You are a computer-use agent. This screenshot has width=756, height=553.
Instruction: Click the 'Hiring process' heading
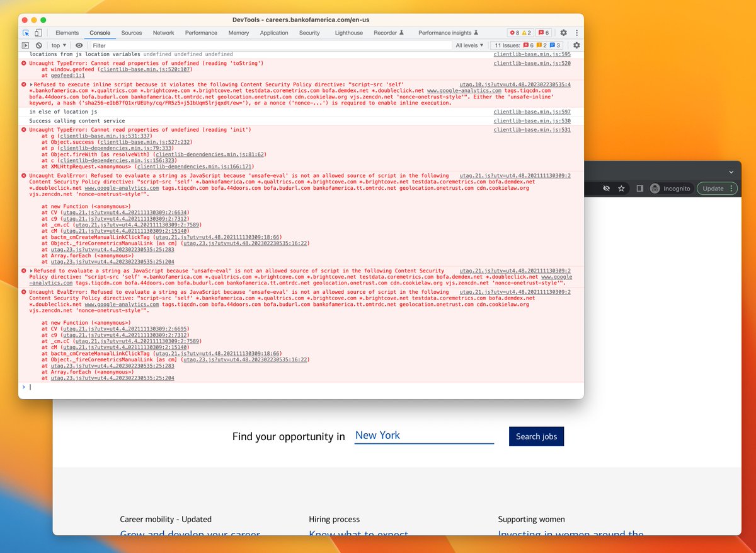click(335, 520)
